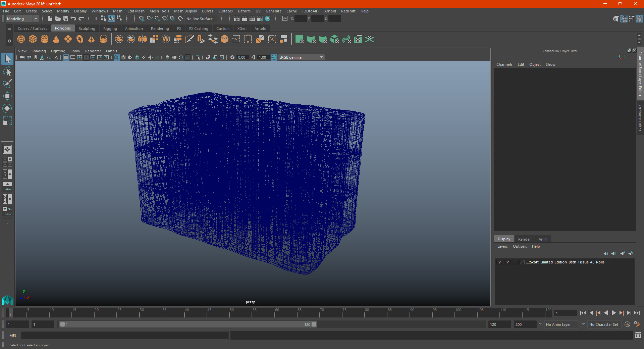Open the viewport Shading menu
Screen dimensions: 644x349
[x=39, y=51]
